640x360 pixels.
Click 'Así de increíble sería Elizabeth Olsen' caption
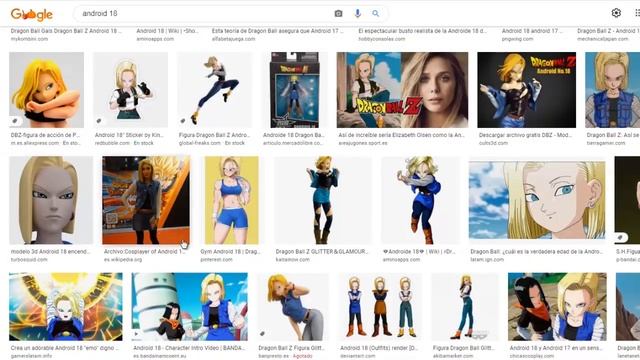(x=401, y=135)
